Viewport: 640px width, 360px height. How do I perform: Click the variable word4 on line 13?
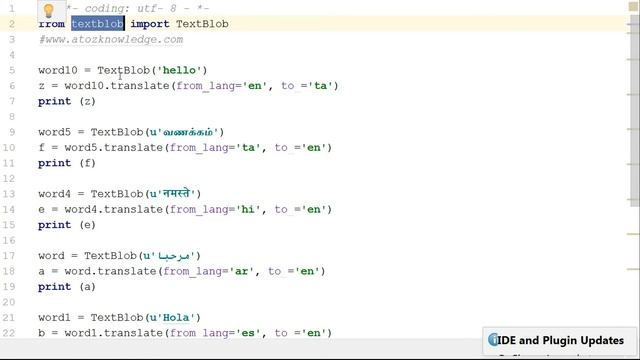54,194
